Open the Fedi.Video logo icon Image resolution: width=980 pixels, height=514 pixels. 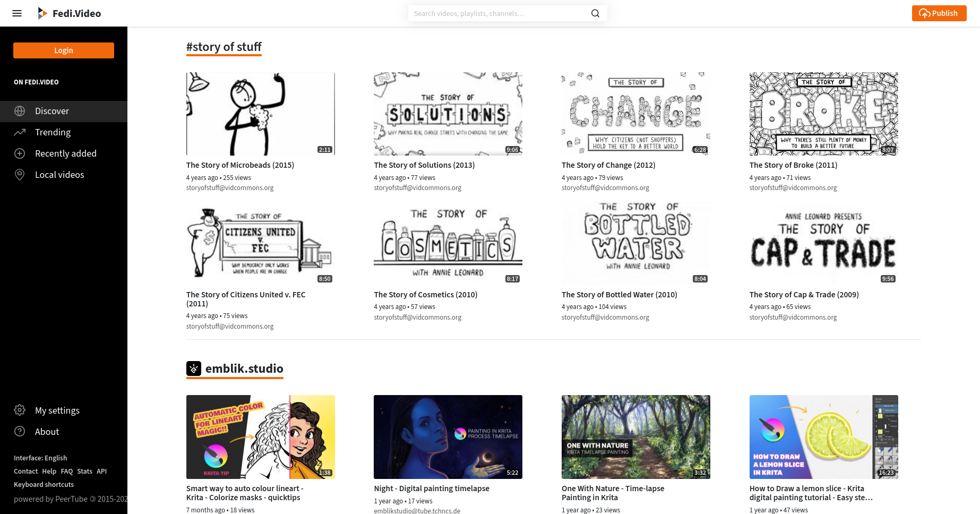coord(42,13)
